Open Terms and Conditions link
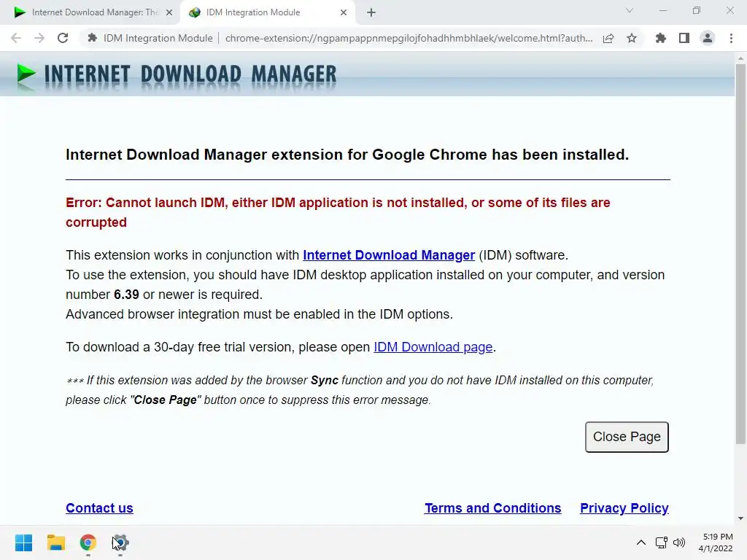 click(x=493, y=508)
